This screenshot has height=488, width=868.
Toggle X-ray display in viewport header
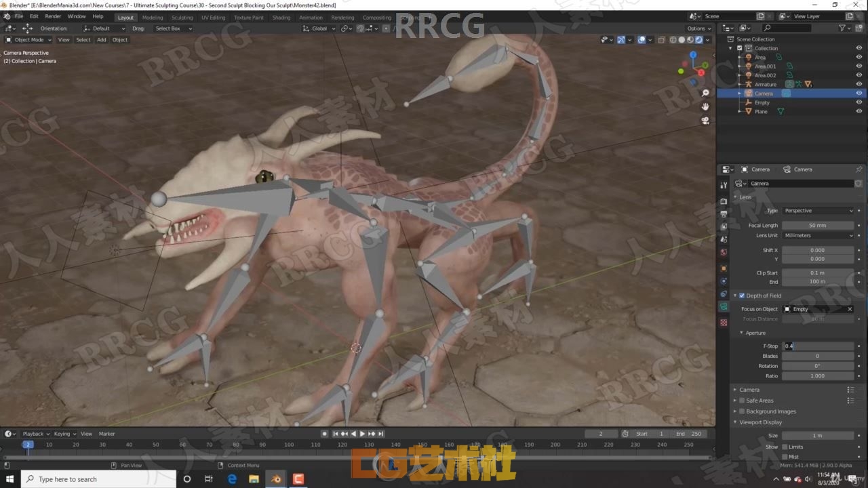click(661, 40)
